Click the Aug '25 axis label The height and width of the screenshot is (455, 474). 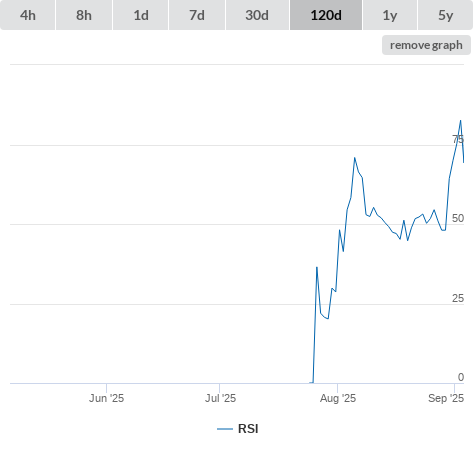click(x=338, y=398)
